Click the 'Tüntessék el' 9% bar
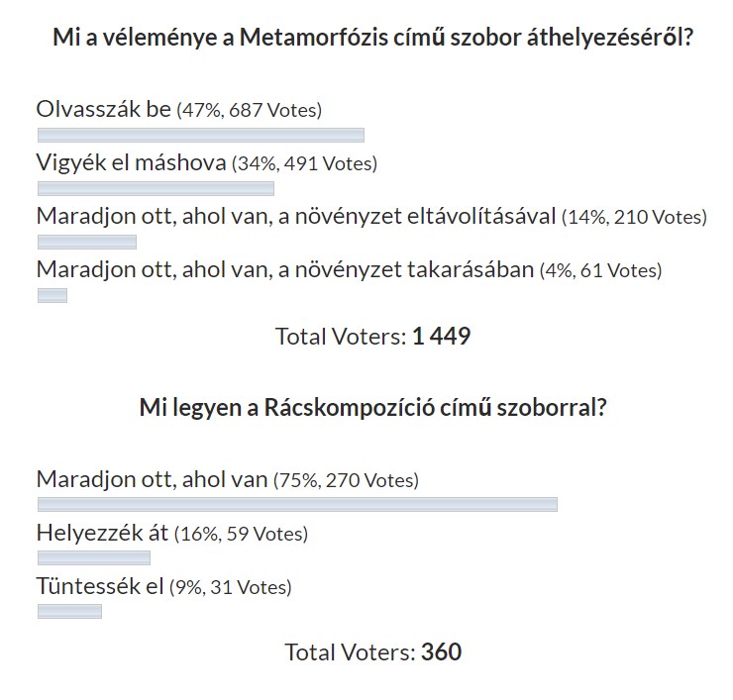 tap(69, 611)
